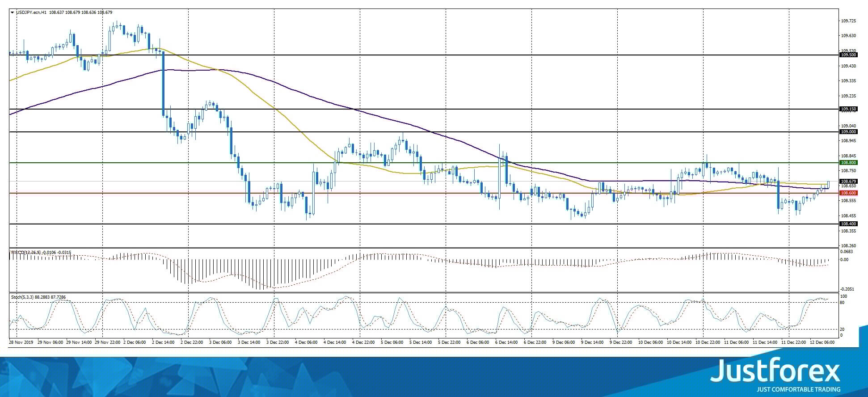
Task: Select the 109.500 level price tag
Action: click(x=848, y=55)
